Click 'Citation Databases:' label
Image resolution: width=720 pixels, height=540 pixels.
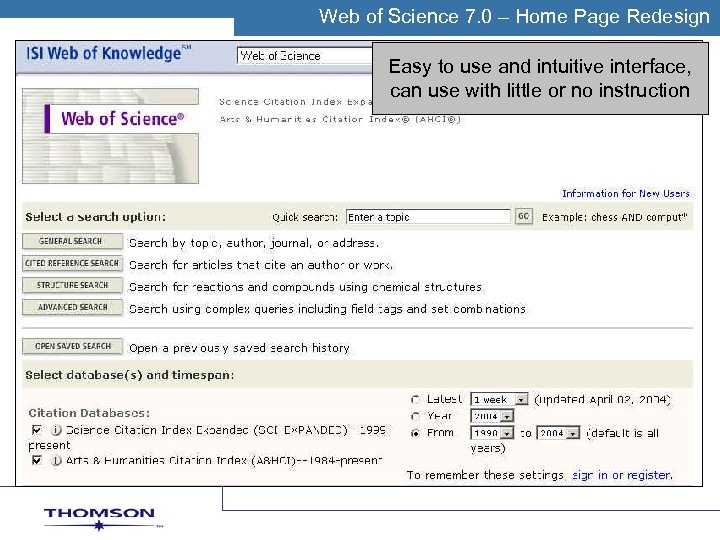89,413
